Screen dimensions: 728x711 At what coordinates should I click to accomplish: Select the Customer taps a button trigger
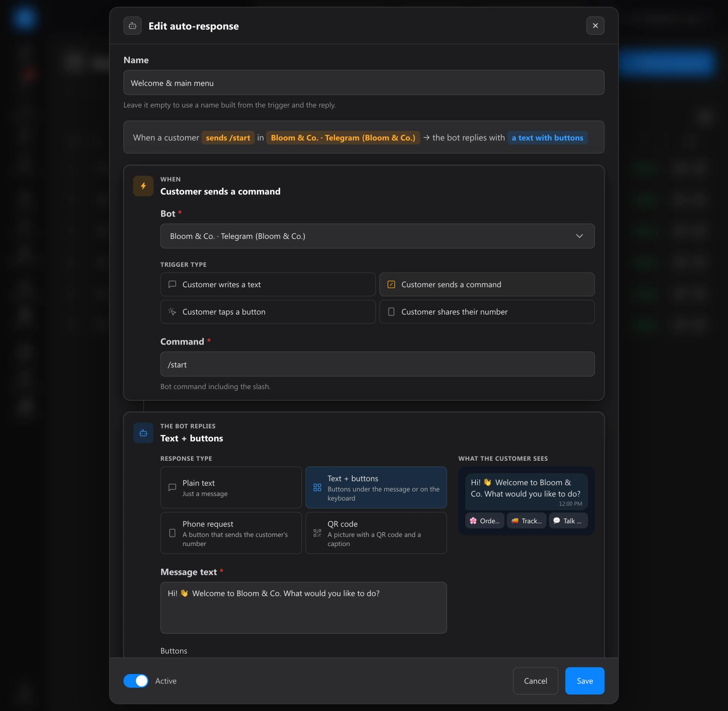point(268,312)
